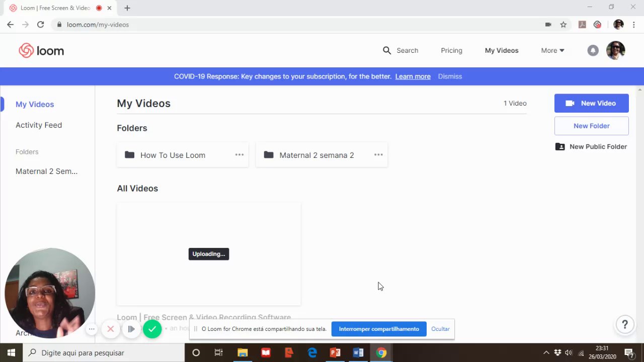Screen dimensions: 644x362
Task: Click the '1 Video' count text
Action: [x=515, y=103]
